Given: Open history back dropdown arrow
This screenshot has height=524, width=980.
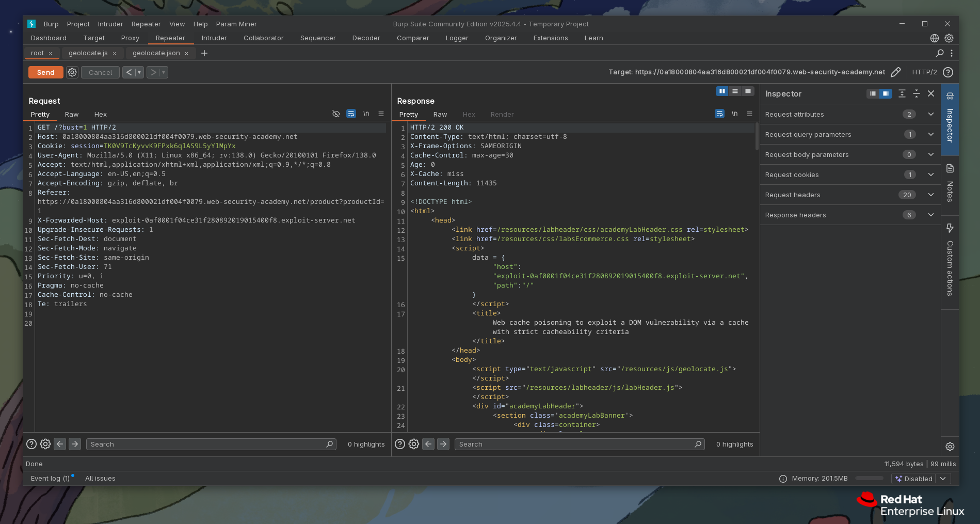Looking at the screenshot, I should tap(139, 72).
